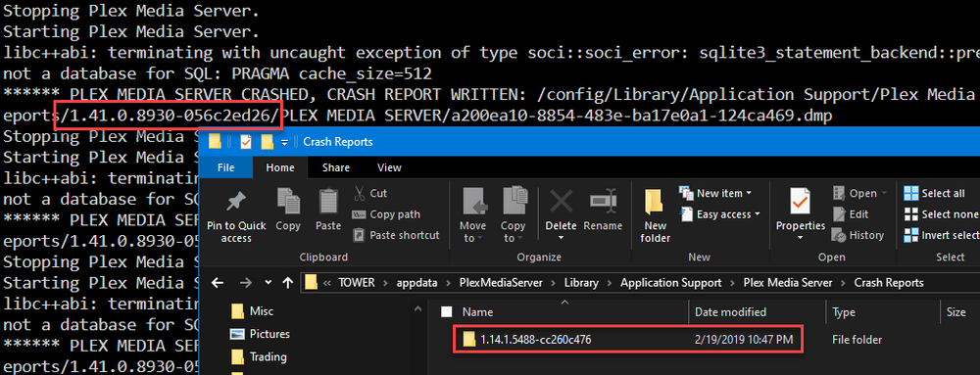Click Select all command

pos(935,194)
